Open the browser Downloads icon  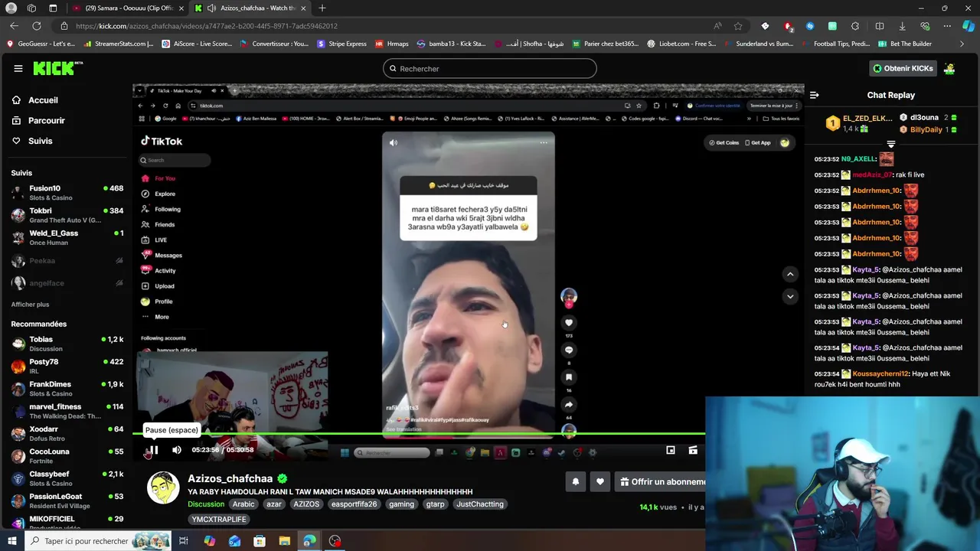pyautogui.click(x=902, y=26)
